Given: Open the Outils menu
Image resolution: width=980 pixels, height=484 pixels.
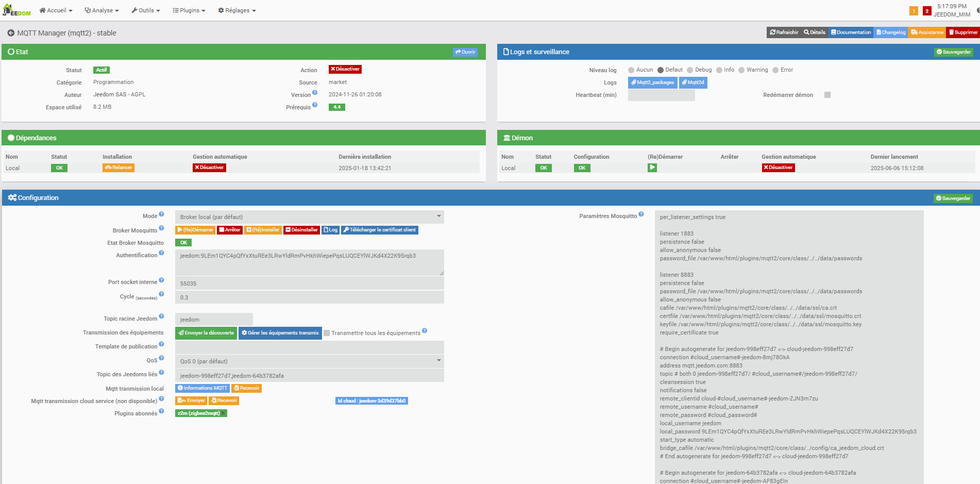Looking at the screenshot, I should [146, 10].
